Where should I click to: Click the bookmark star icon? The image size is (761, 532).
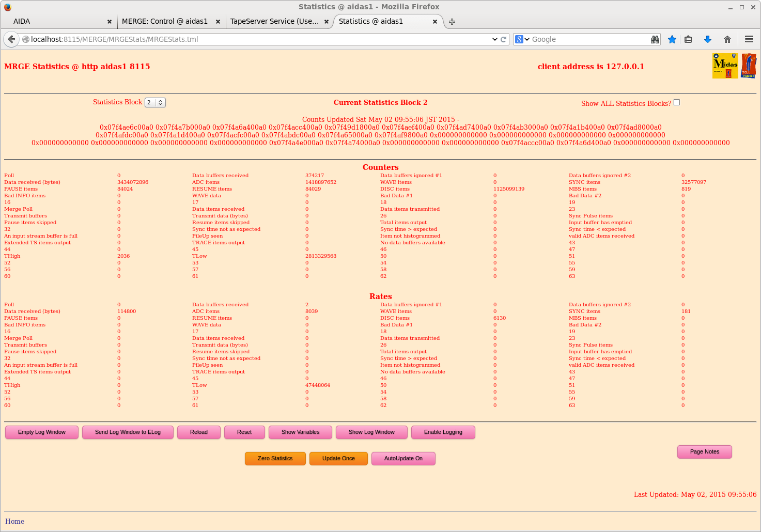[x=672, y=39]
